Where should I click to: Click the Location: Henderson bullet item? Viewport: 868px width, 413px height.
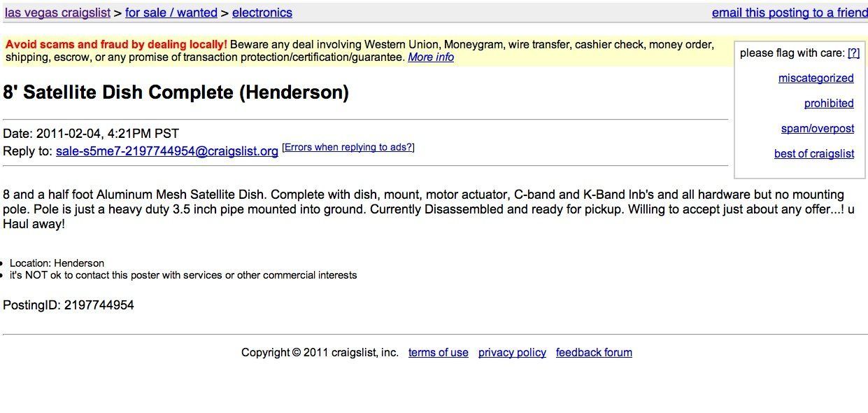click(57, 263)
